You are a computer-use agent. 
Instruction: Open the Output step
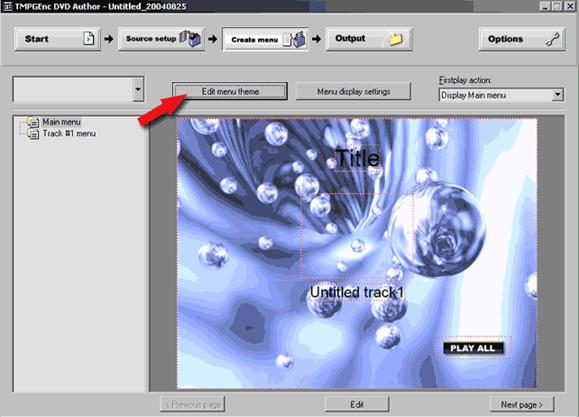(369, 39)
